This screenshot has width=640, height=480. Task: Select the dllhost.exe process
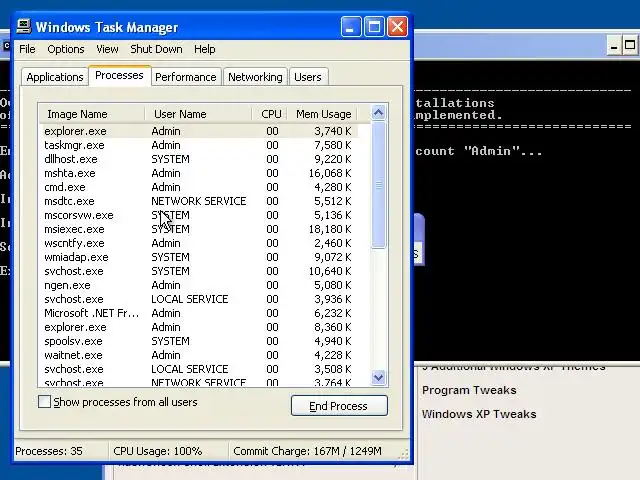click(199, 159)
